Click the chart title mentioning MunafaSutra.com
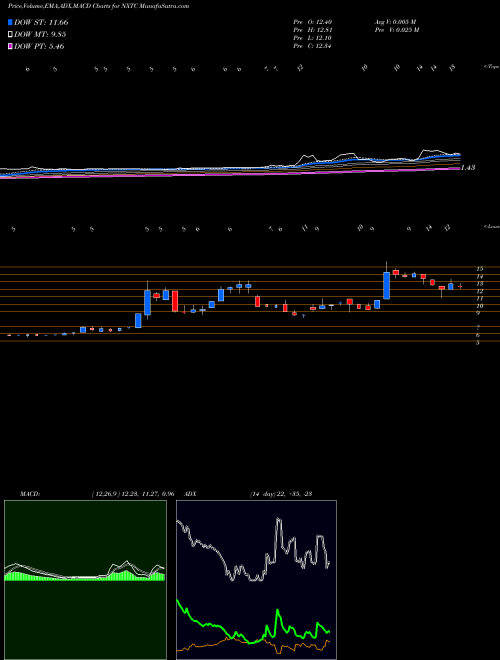This screenshot has height=660, width=500. [98, 6]
